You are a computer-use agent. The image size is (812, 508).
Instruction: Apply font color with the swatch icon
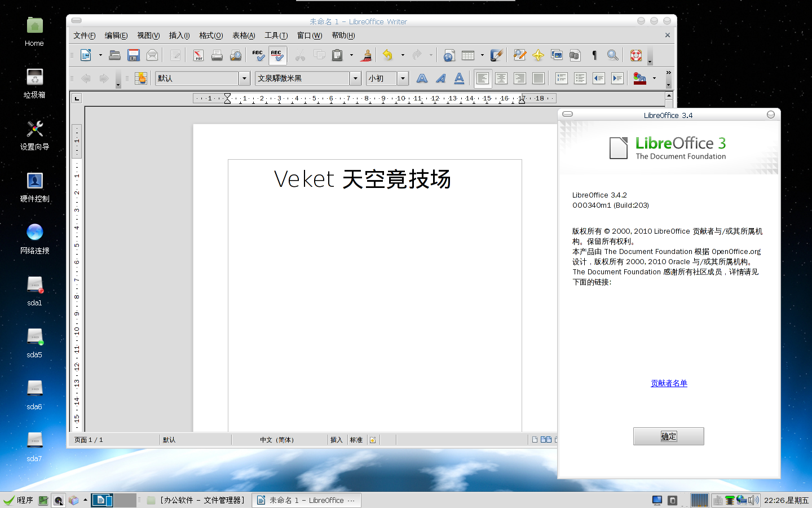coord(640,78)
